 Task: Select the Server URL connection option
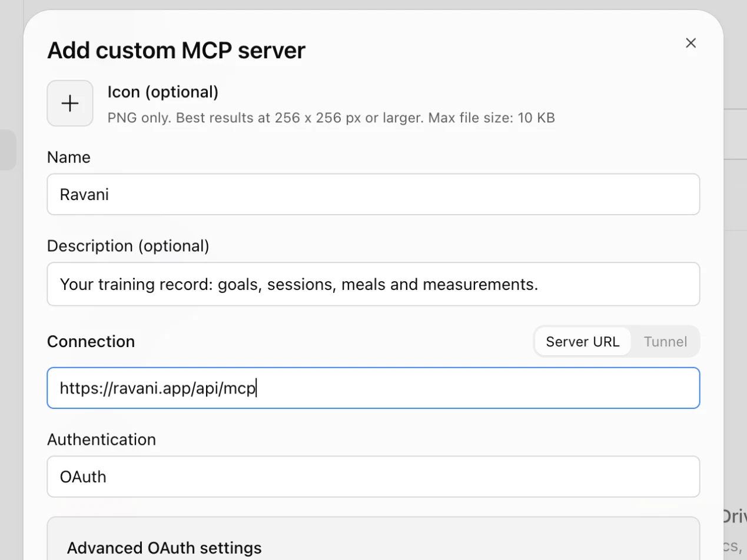(x=582, y=342)
